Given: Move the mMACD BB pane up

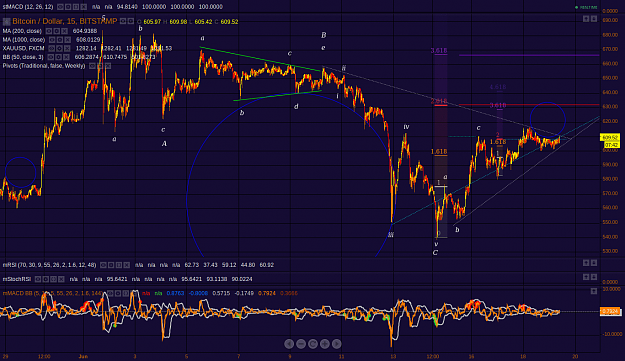Looking at the screenshot, I should tap(594, 291).
